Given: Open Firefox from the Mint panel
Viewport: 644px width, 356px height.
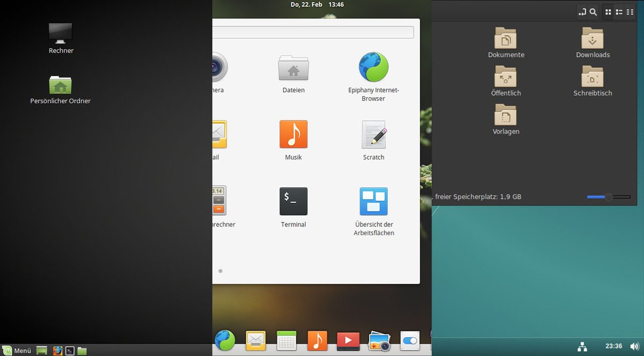Looking at the screenshot, I should tap(57, 351).
